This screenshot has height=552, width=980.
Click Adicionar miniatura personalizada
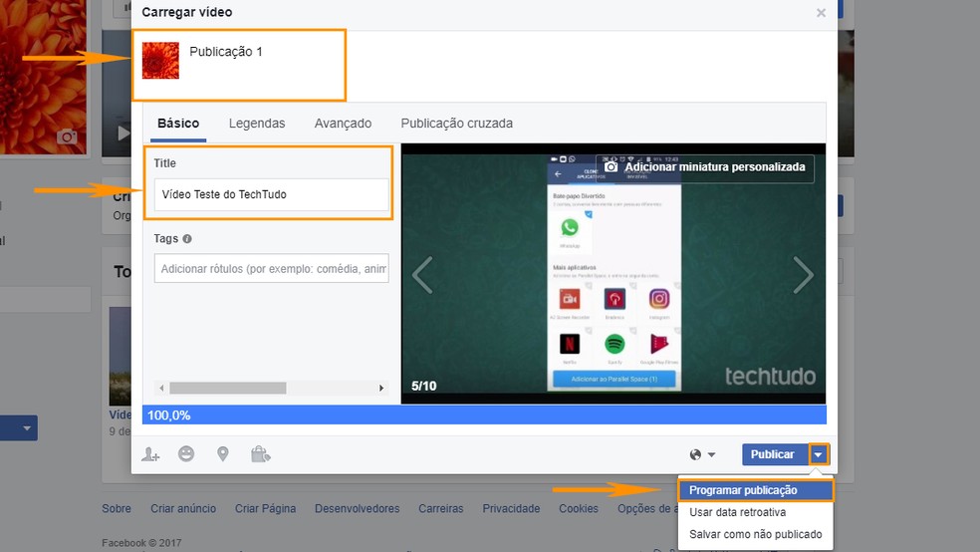(x=705, y=167)
